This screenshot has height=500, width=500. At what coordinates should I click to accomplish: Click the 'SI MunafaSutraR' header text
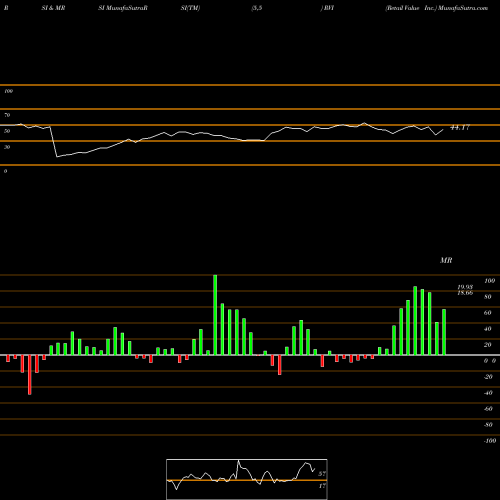coord(123,8)
